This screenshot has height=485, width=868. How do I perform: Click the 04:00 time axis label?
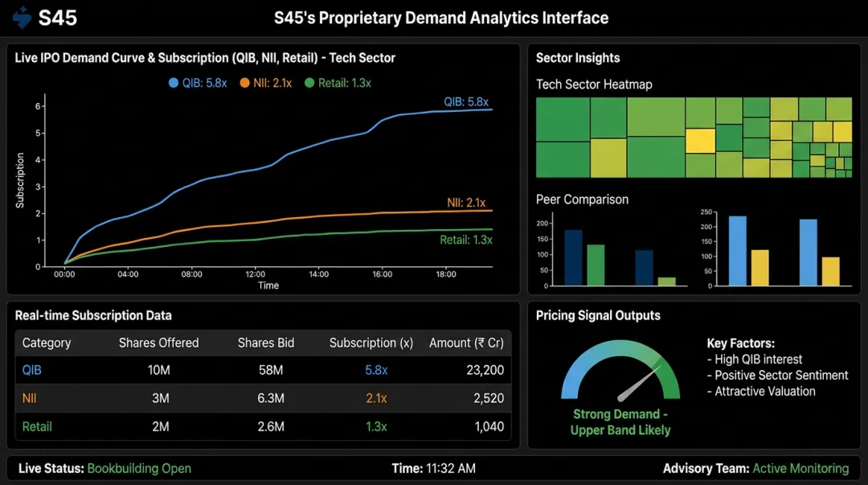tap(128, 274)
